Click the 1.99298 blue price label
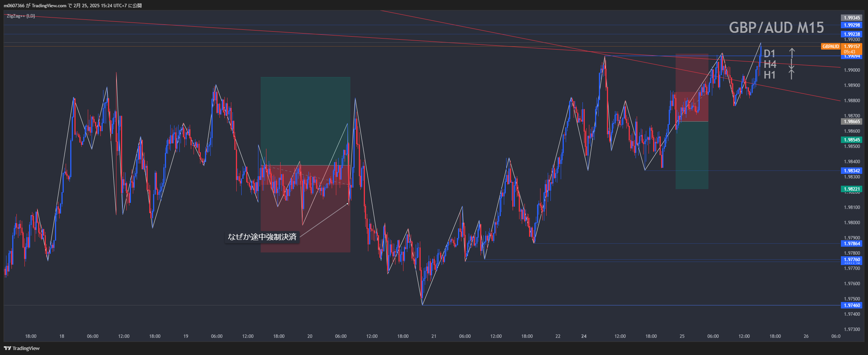This screenshot has width=868, height=355. [852, 25]
